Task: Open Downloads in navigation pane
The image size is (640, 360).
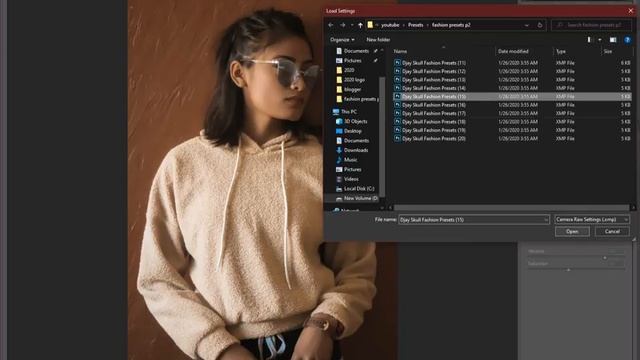Action: [x=356, y=150]
